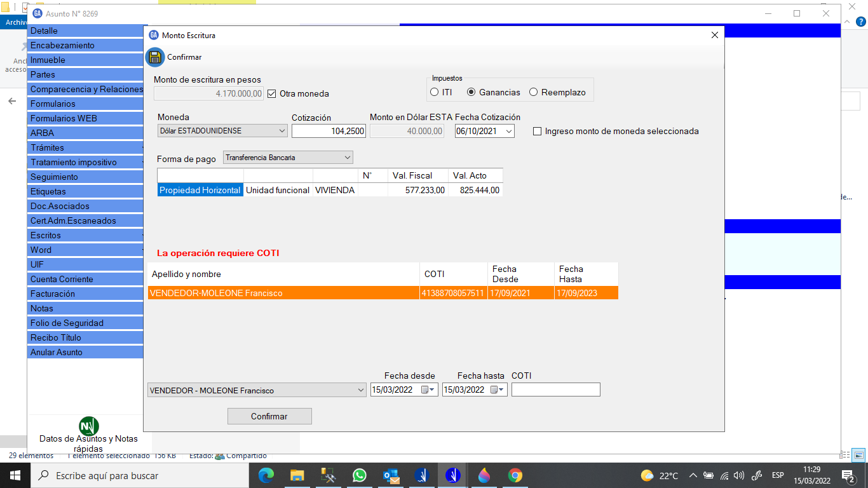Screen dimensions: 868x488
Task: Open the Forma de pago dropdown
Action: (347, 158)
